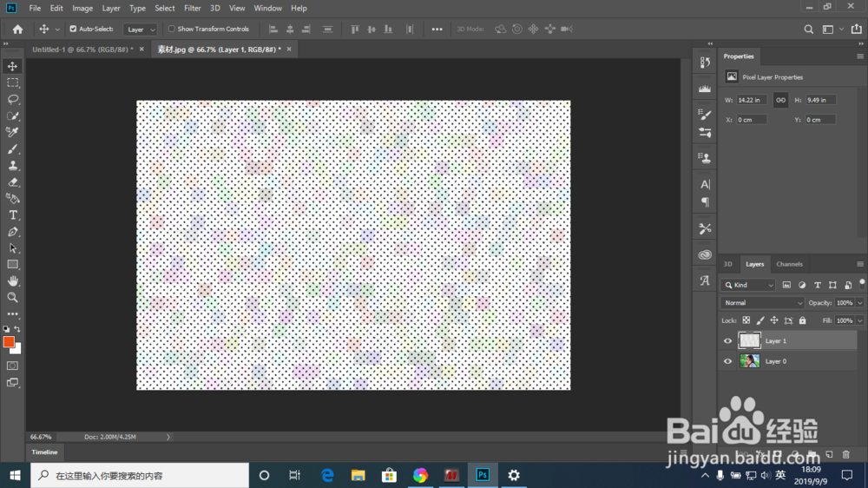Select the Zoom tool
Image resolution: width=868 pixels, height=488 pixels.
point(12,298)
